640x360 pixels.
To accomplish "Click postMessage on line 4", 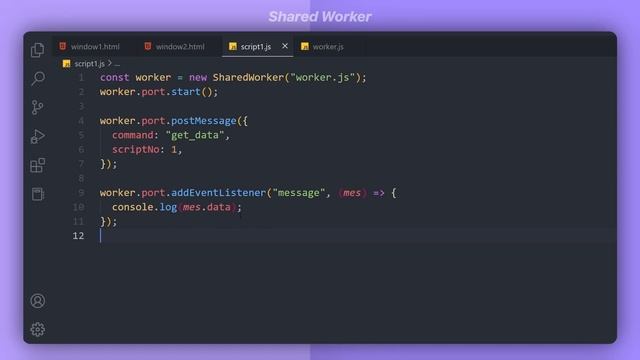I will click(204, 121).
